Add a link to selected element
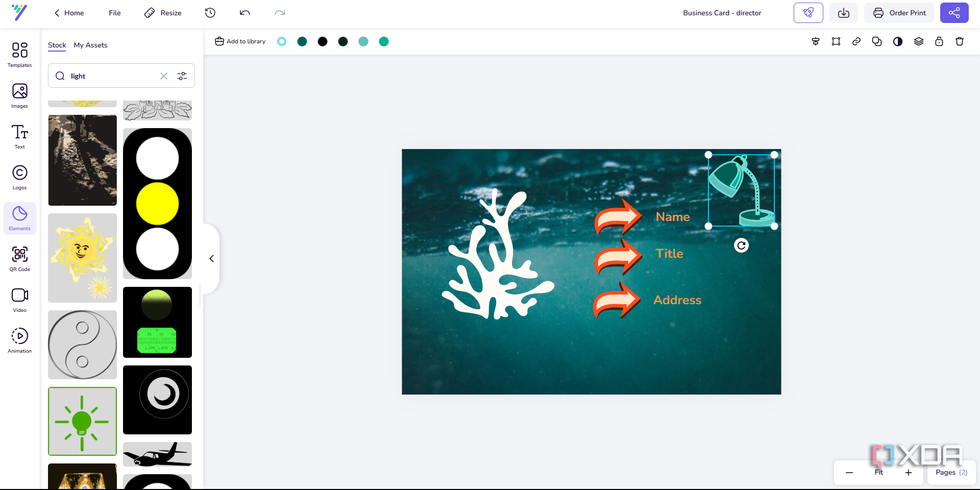The width and height of the screenshot is (980, 490). pos(856,41)
